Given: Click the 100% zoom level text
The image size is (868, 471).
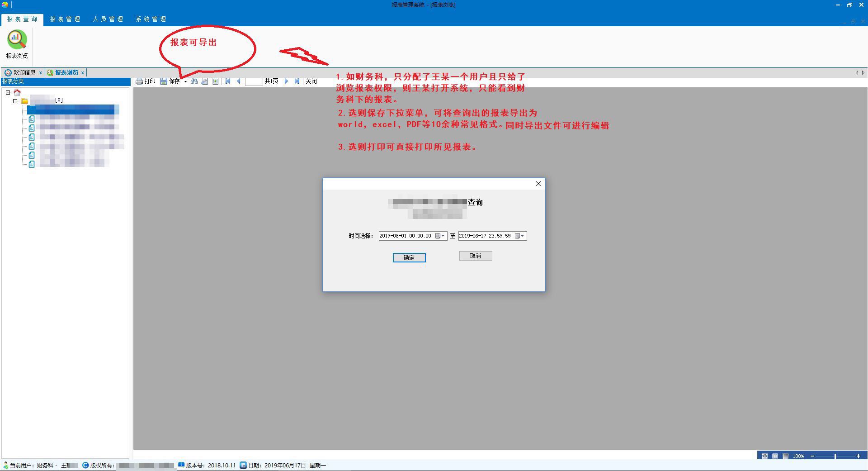Looking at the screenshot, I should click(798, 456).
